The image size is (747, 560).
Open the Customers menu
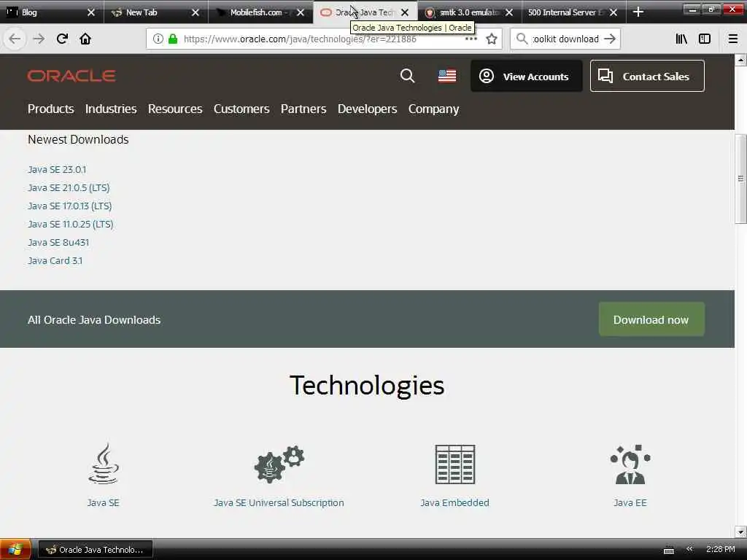click(241, 109)
